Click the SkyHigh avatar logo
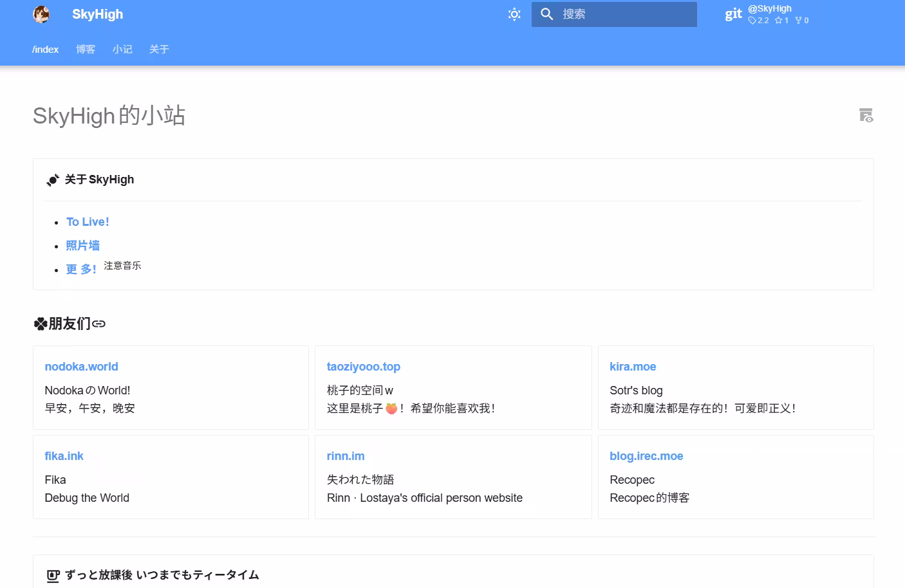The width and height of the screenshot is (905, 588). click(x=41, y=14)
